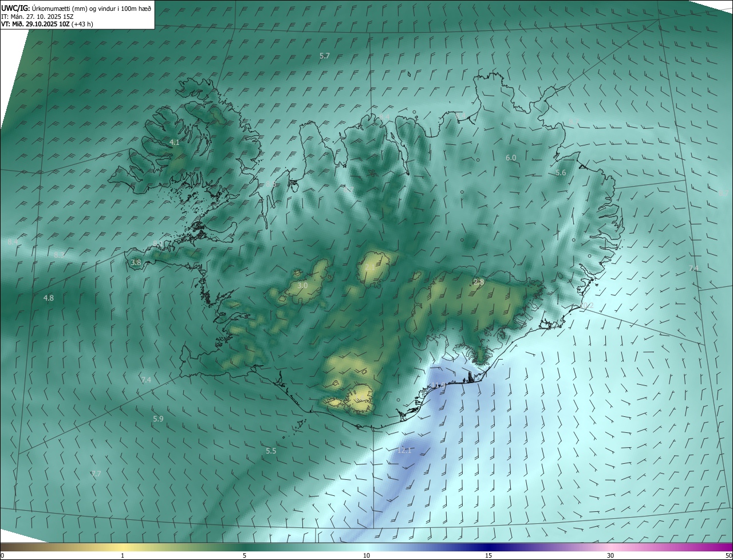Click the yellow colorbar section above tick 1
733x560 pixels.
pyautogui.click(x=123, y=547)
